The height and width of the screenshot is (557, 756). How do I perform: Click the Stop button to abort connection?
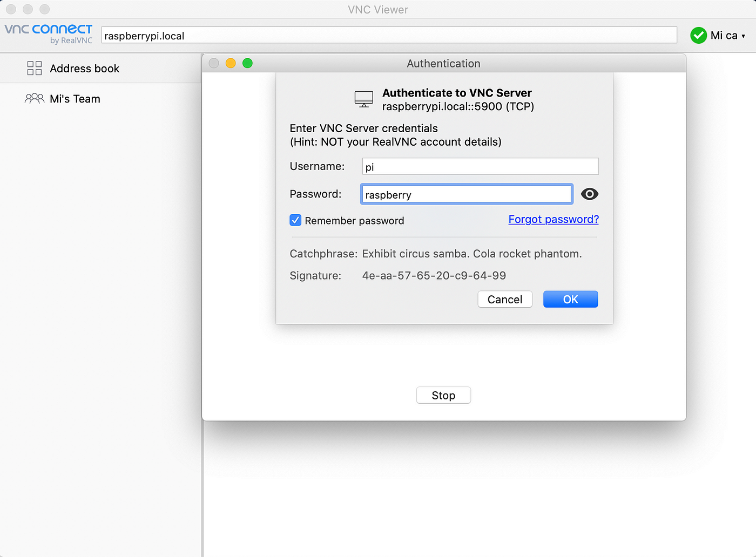(x=443, y=395)
